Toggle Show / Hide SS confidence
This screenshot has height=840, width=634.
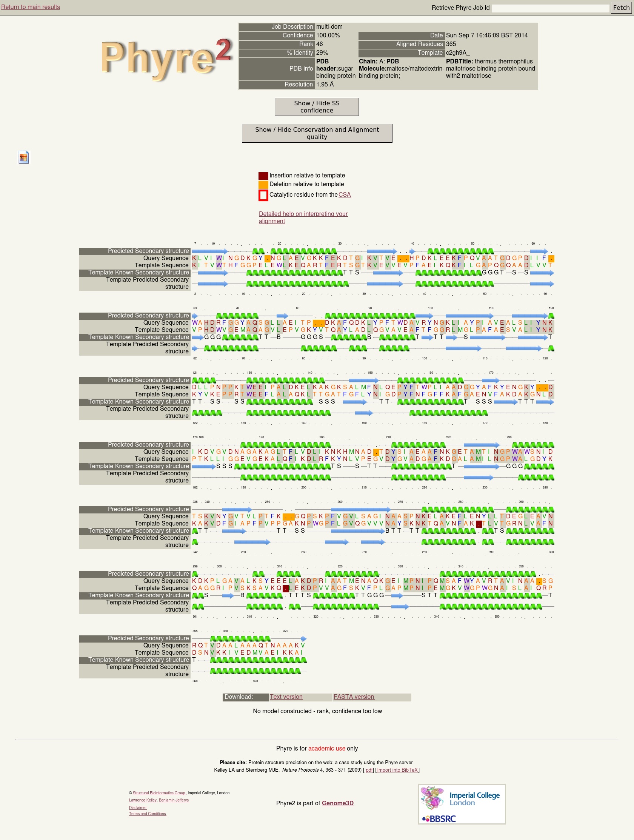click(317, 107)
